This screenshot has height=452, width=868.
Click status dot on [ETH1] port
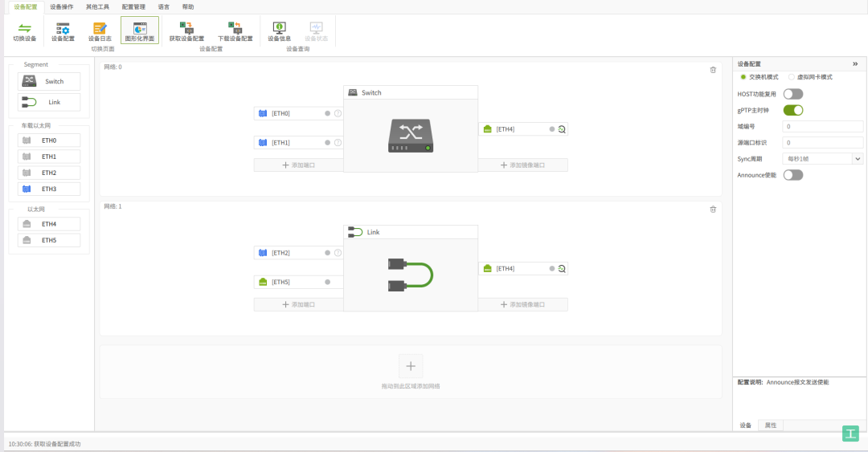click(x=327, y=142)
